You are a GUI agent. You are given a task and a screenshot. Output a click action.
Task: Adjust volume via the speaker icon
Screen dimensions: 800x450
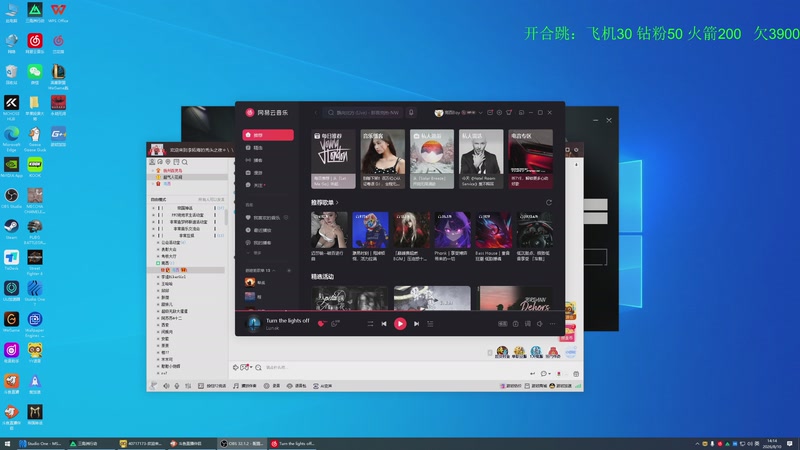coord(540,323)
